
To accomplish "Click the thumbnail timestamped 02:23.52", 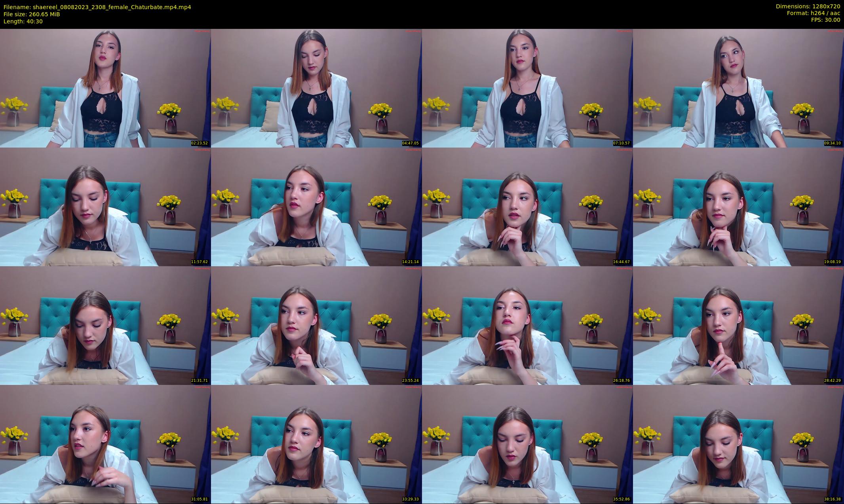I will [105, 88].
